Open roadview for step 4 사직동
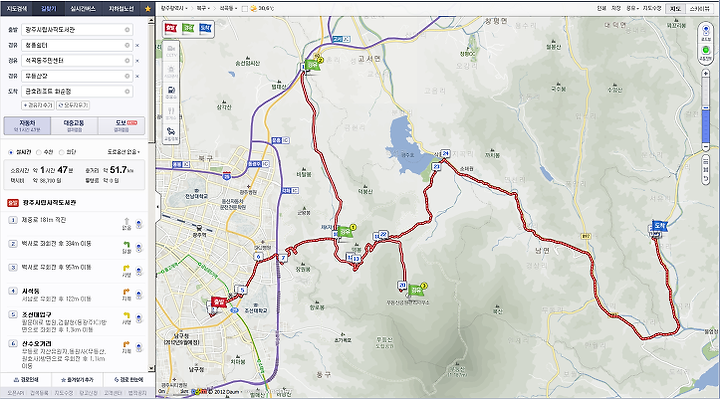The height and width of the screenshot is (399, 720). (139, 295)
